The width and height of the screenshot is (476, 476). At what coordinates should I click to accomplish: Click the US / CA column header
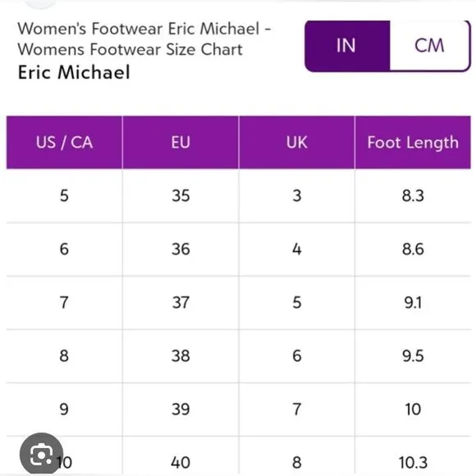64,142
